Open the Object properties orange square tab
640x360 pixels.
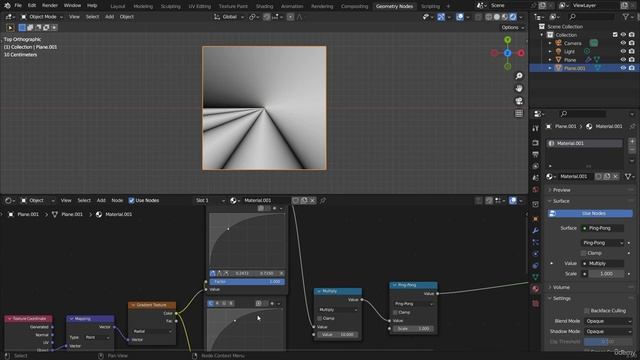coord(536,219)
